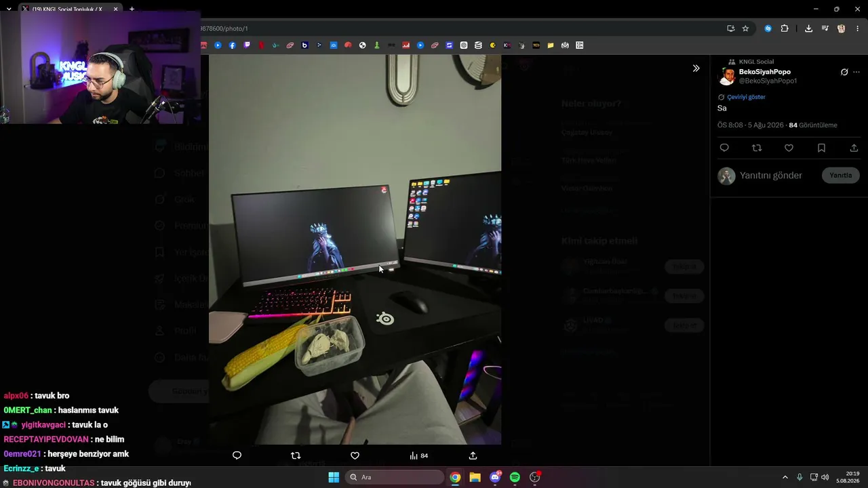Click chat message "herşeye benziyor amk"
868x488 pixels.
pyautogui.click(x=88, y=454)
